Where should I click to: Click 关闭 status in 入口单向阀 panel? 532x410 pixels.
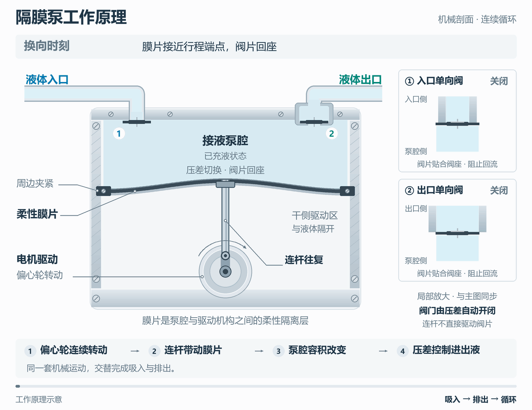499,81
